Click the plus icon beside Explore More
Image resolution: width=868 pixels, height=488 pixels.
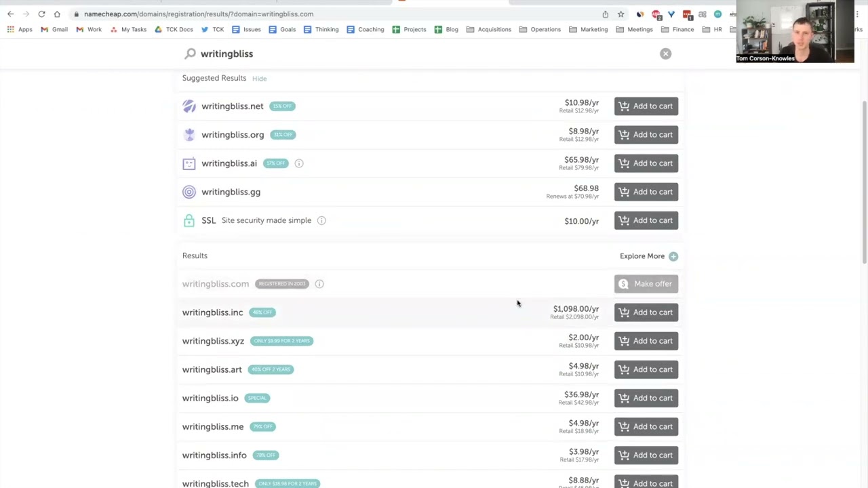click(673, 256)
